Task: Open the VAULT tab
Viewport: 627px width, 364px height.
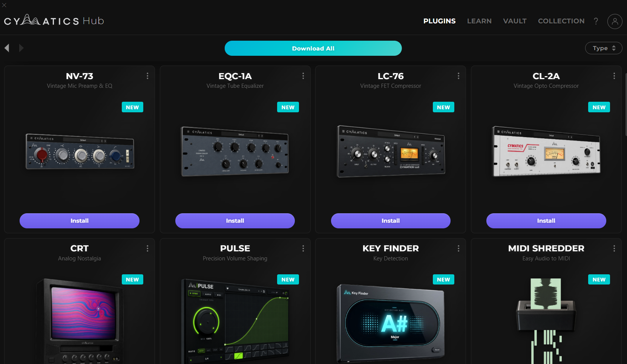Action: [515, 21]
